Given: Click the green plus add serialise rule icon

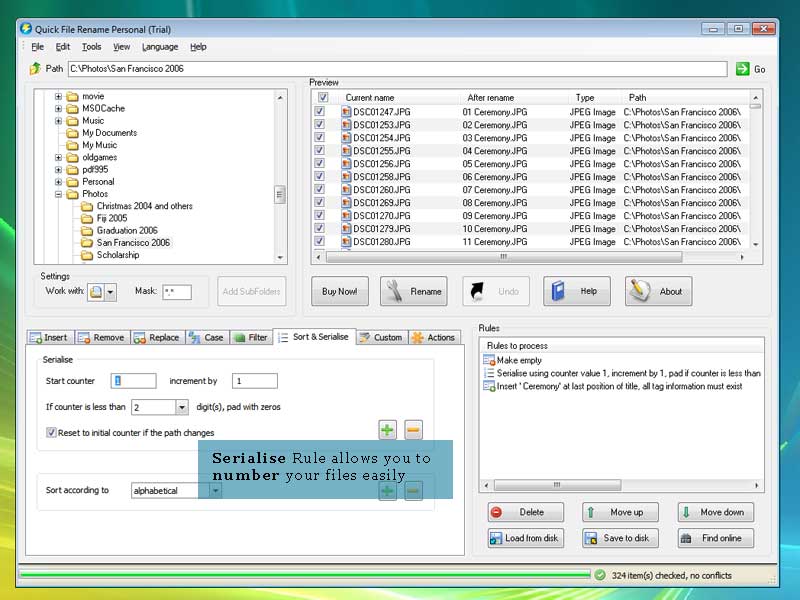Looking at the screenshot, I should (x=387, y=430).
